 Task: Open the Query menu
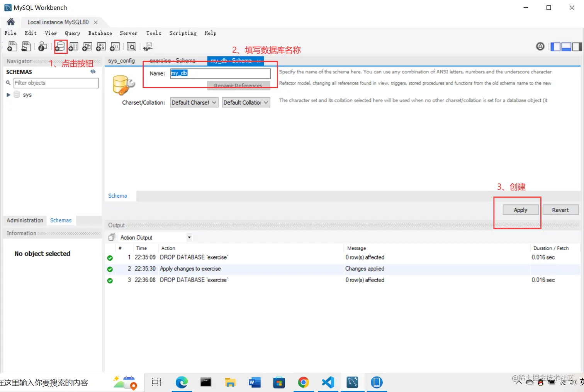coord(73,33)
